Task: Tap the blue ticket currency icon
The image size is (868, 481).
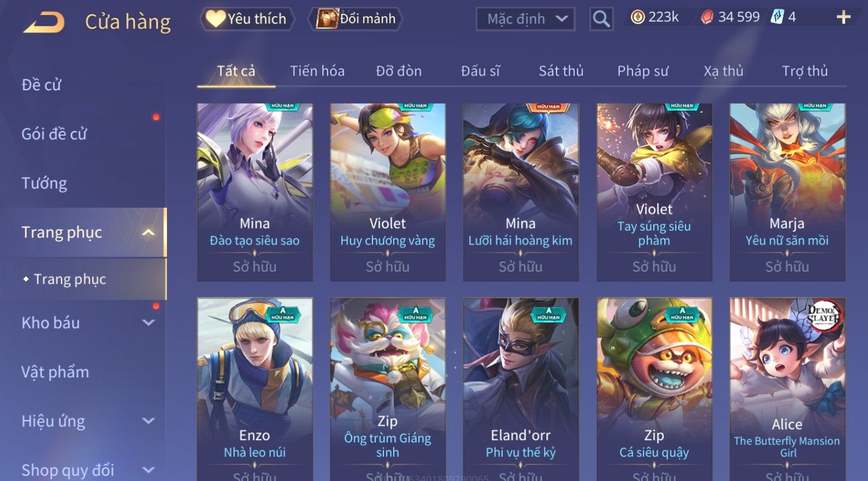Action: (777, 17)
